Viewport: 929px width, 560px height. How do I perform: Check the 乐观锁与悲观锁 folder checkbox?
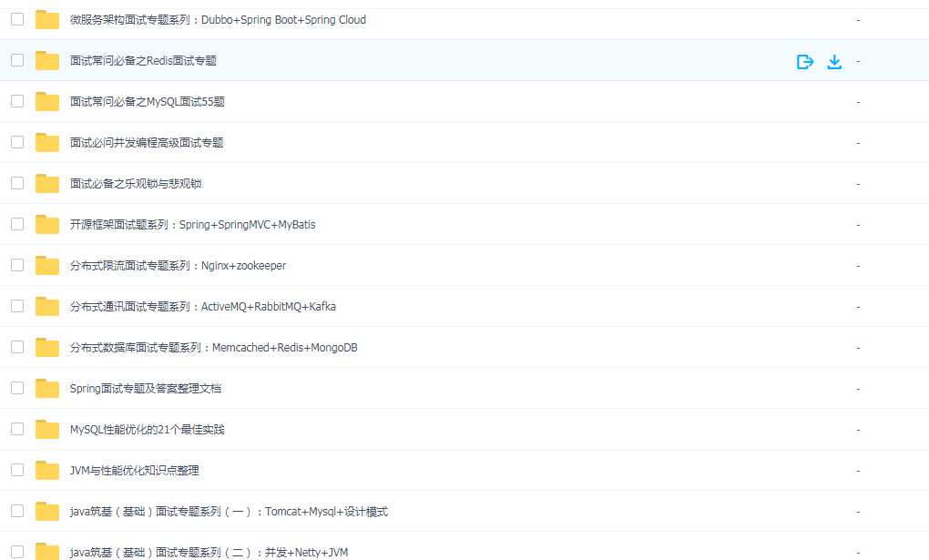tap(17, 182)
